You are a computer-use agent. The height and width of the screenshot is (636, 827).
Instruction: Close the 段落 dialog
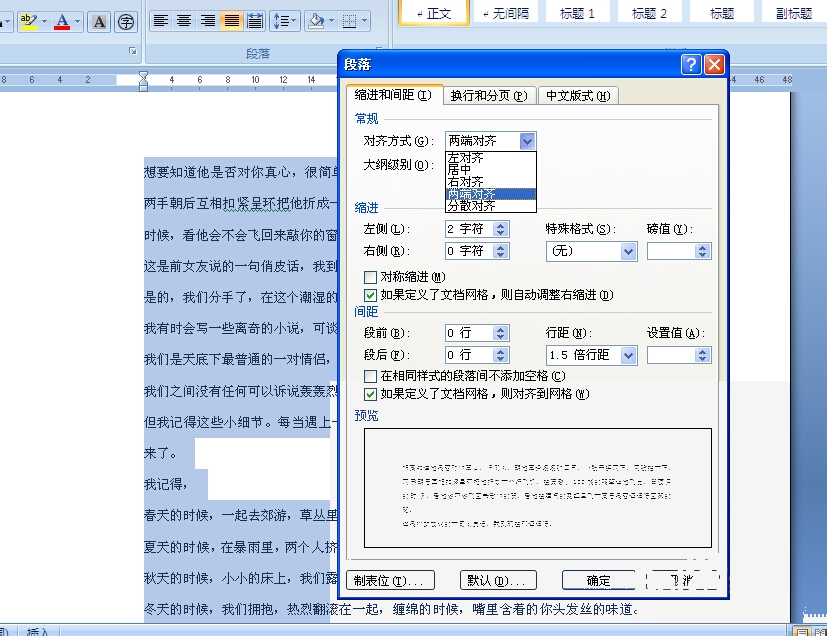714,64
